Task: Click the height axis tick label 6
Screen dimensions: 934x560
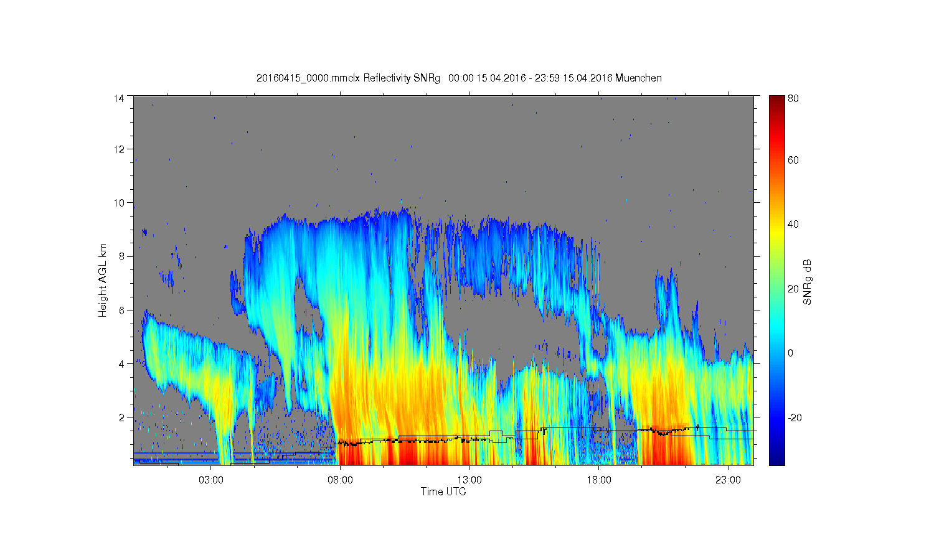Action: (x=121, y=310)
